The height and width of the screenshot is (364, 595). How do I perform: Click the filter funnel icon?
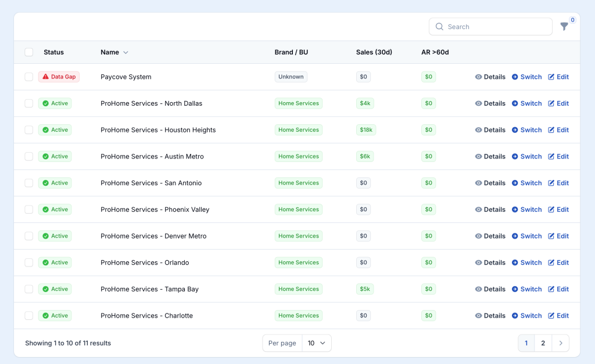(564, 27)
